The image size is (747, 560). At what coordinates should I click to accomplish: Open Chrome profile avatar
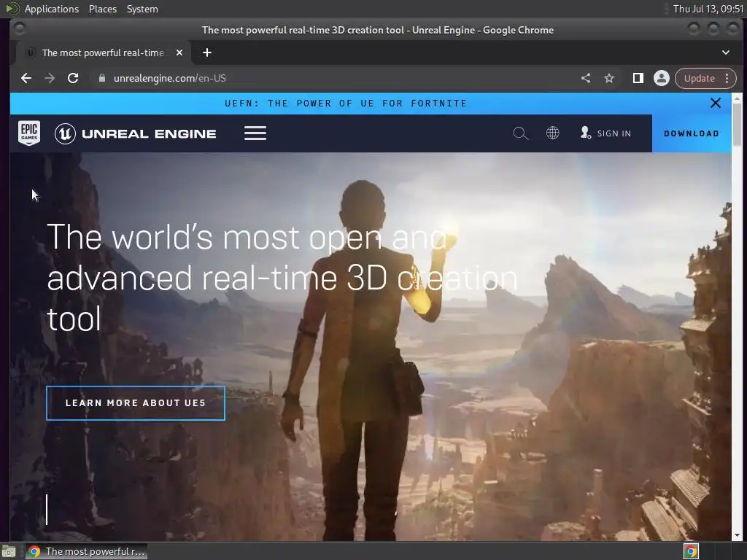662,78
